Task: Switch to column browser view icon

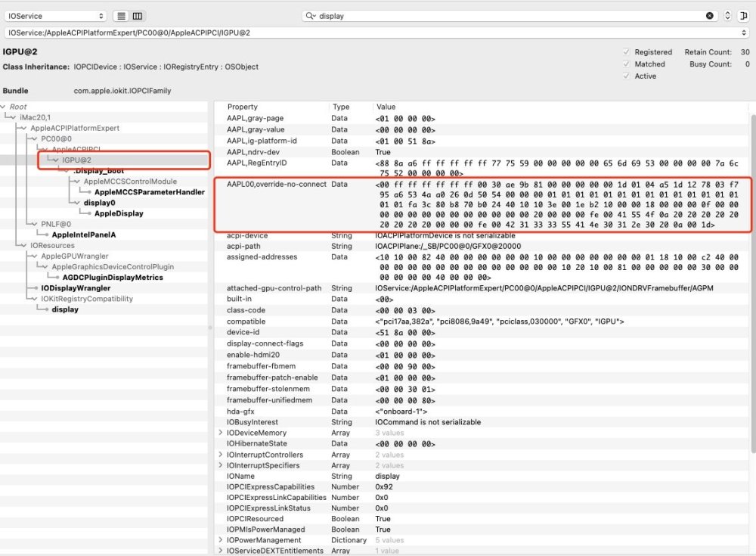Action: point(138,16)
